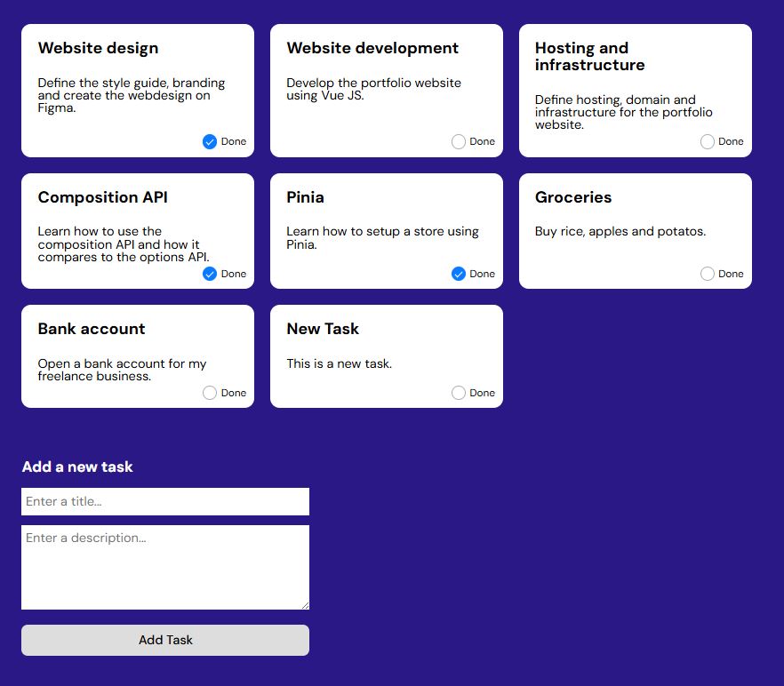Mark the Groceries task as done
Image resolution: width=784 pixels, height=686 pixels.
tap(708, 274)
